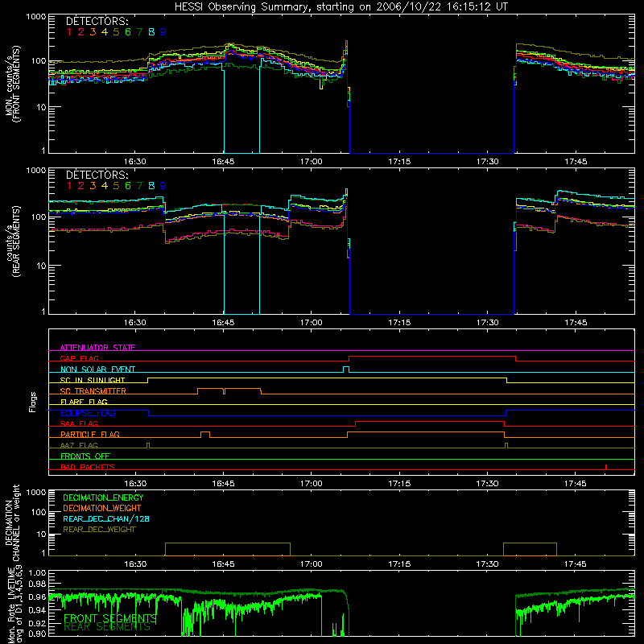Select red detector number 1 in the front segments legend

click(x=69, y=32)
